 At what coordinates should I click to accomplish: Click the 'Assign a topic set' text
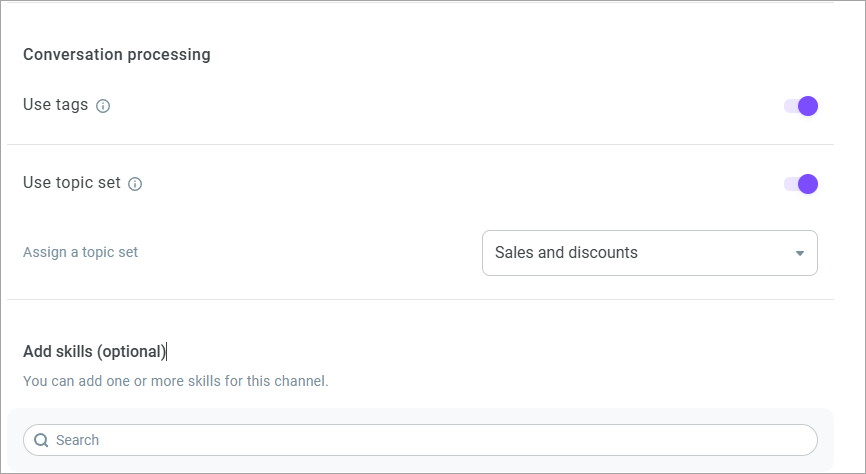(x=81, y=252)
